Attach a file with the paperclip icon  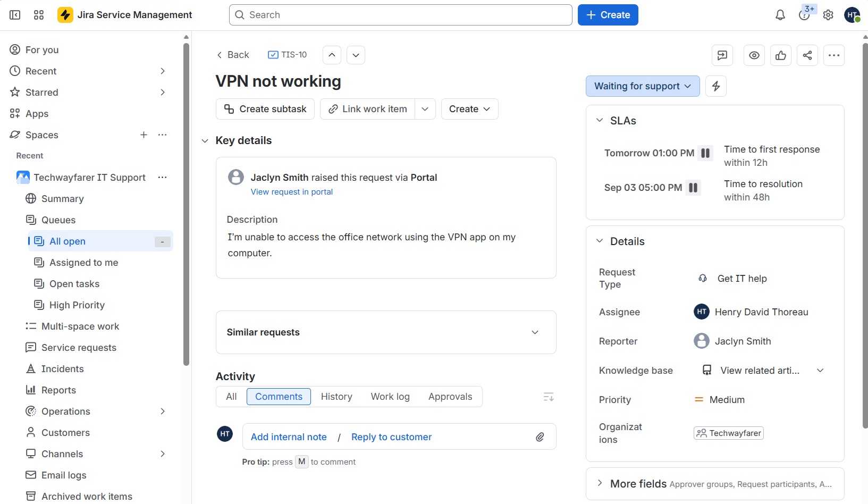coord(540,437)
